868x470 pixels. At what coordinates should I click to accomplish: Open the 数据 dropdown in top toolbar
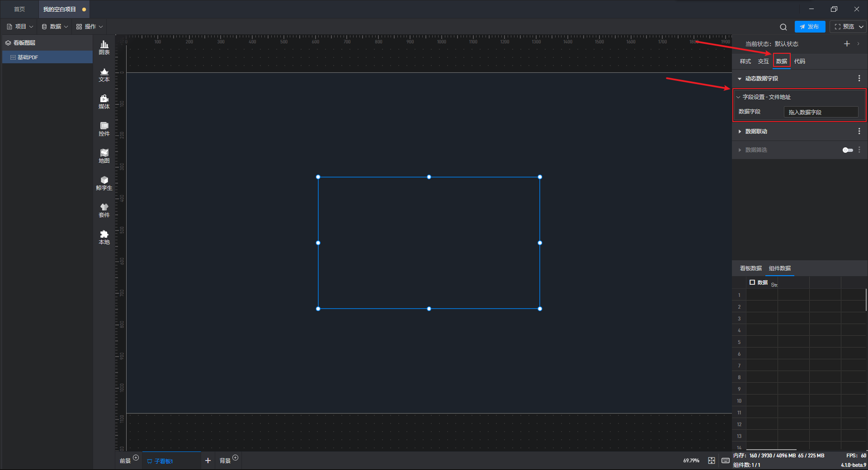point(55,27)
